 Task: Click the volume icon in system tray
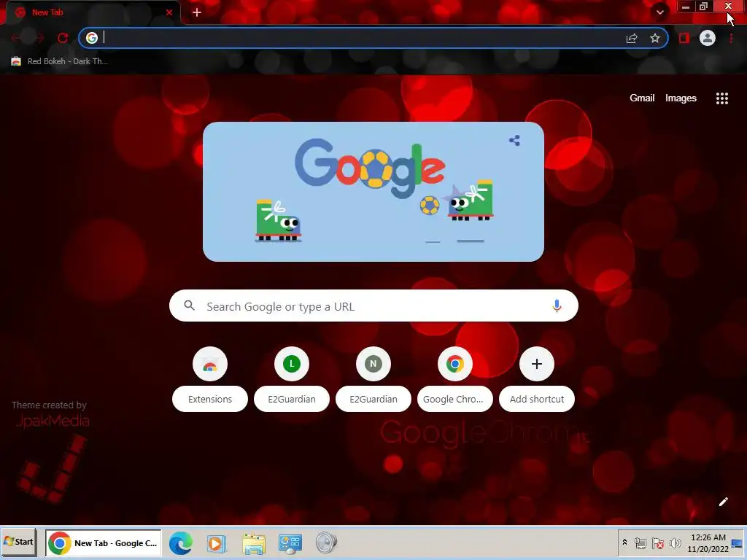pyautogui.click(x=675, y=543)
